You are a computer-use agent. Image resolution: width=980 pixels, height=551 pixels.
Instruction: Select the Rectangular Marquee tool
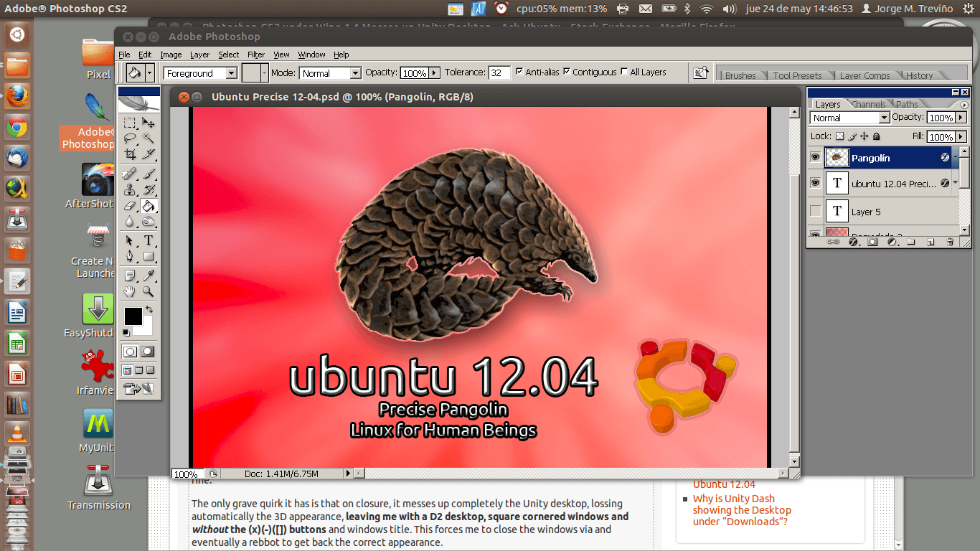point(130,123)
